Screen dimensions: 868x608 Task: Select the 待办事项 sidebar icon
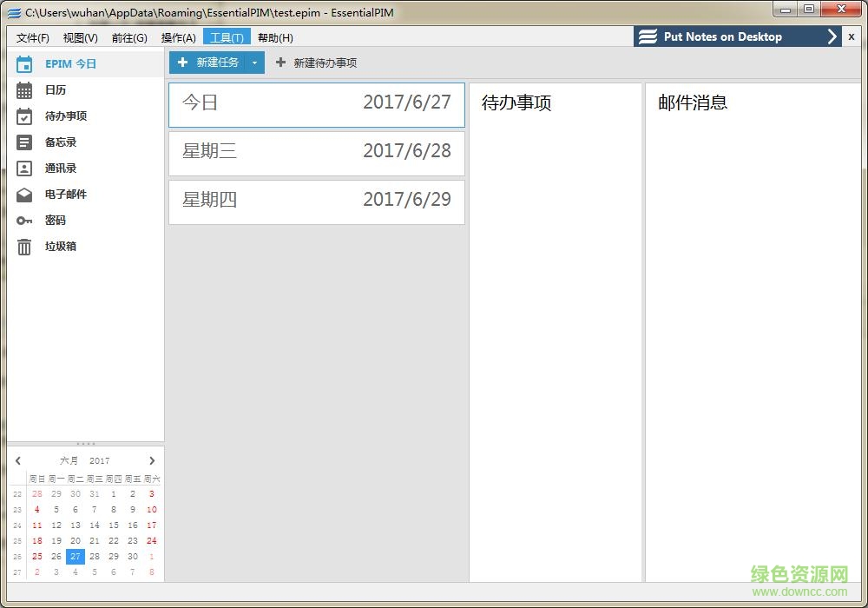pyautogui.click(x=23, y=116)
